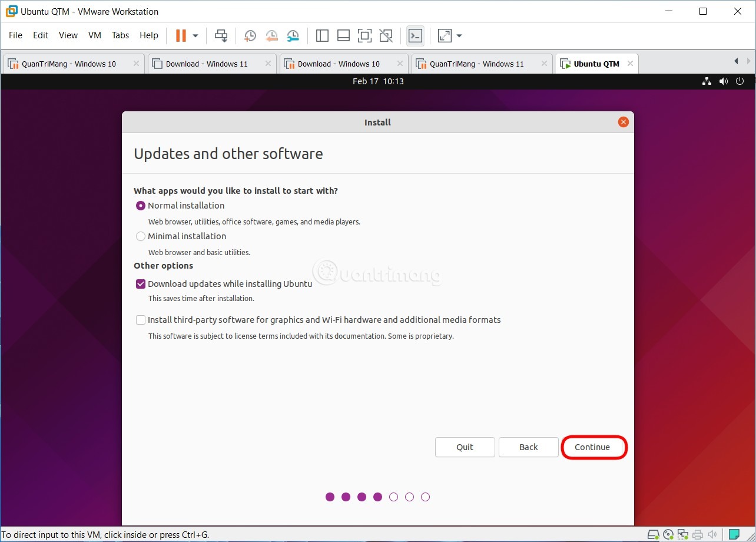Click the printer device icon in status bar
756x542 pixels.
[x=698, y=535]
